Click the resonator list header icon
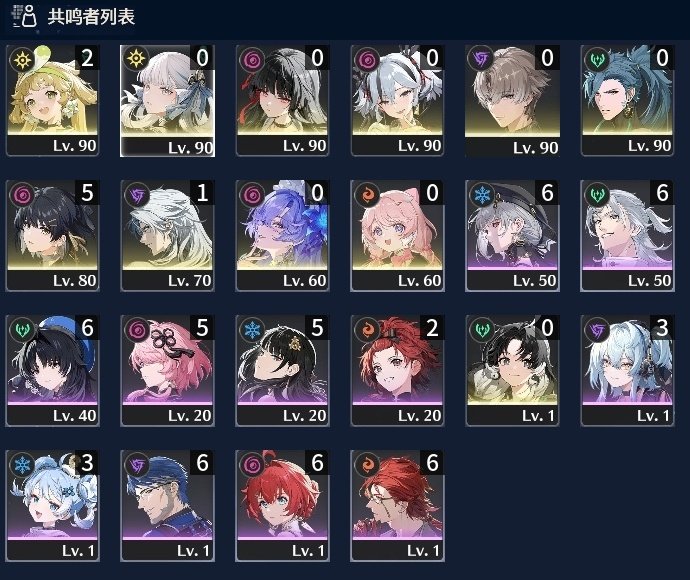Viewport: 690px width, 580px height. point(24,17)
